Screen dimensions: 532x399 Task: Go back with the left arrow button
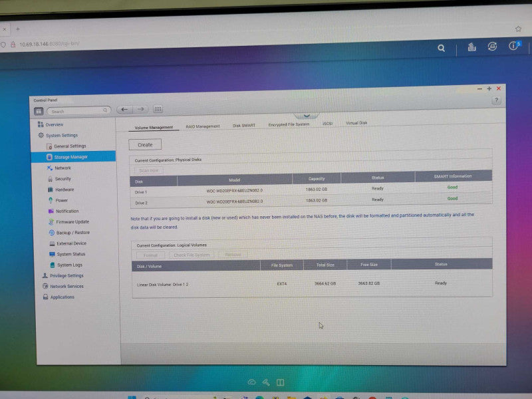[x=124, y=109]
